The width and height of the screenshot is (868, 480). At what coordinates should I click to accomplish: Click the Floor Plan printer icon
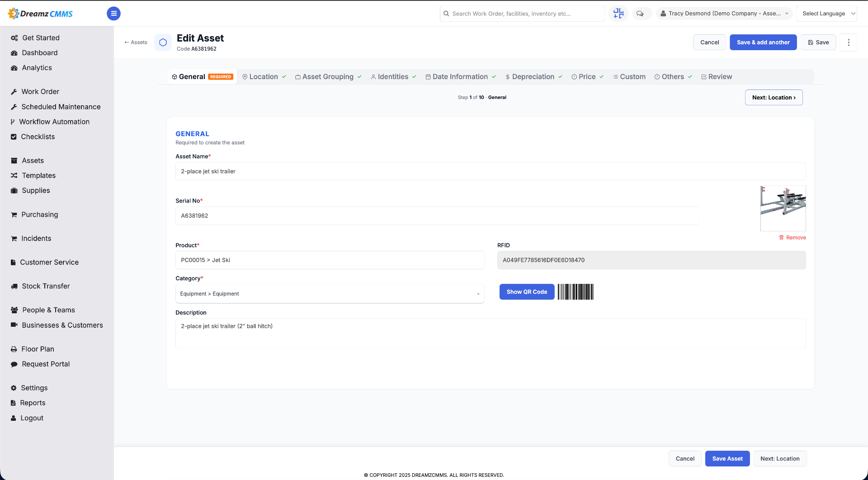point(14,349)
